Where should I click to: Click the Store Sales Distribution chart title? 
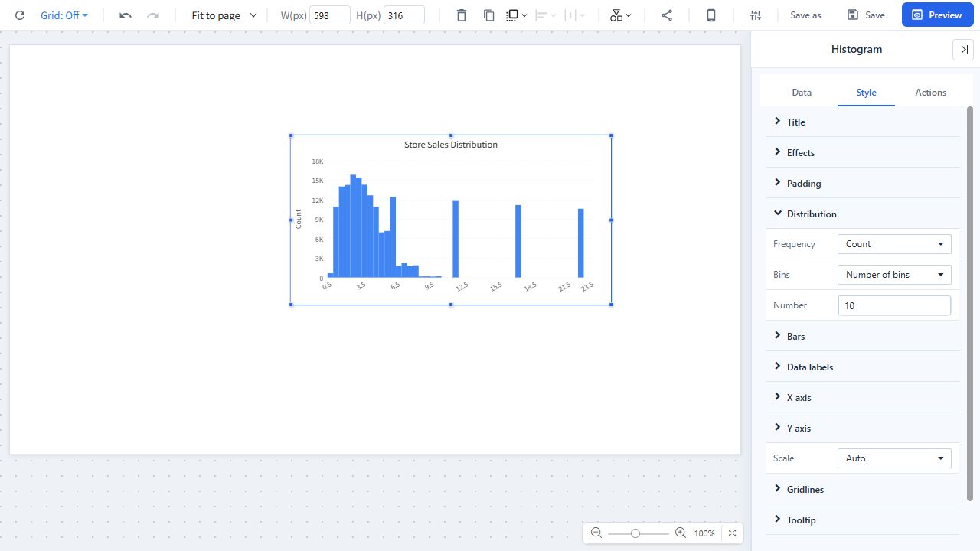[451, 145]
